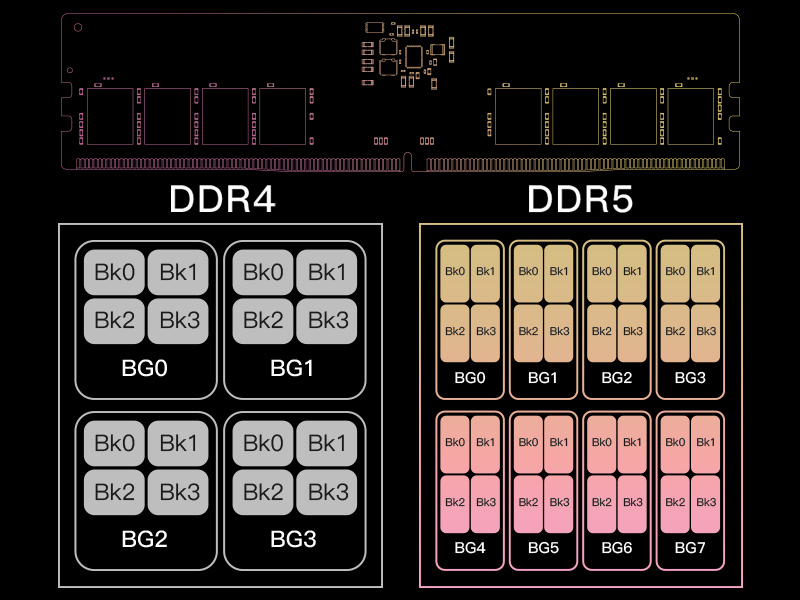Choose Bk1 block in DDR4 BG2

click(x=178, y=443)
